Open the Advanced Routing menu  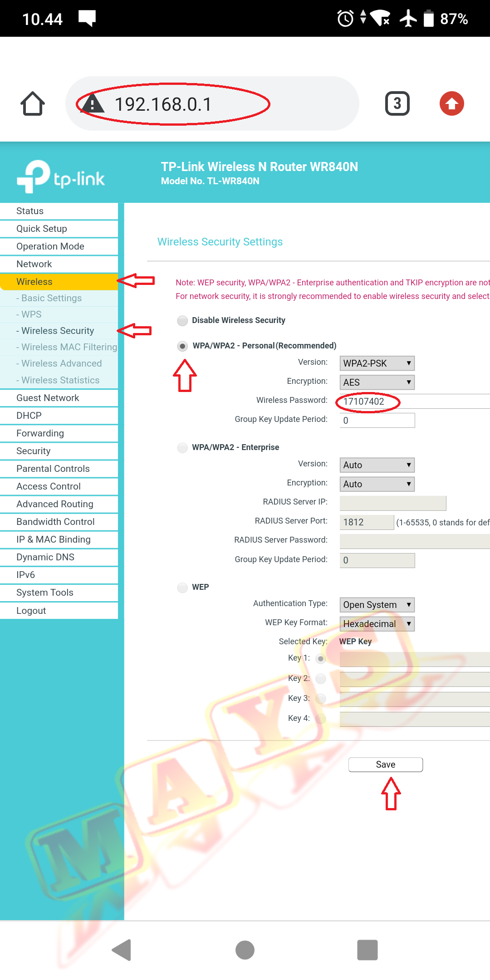tap(59, 504)
